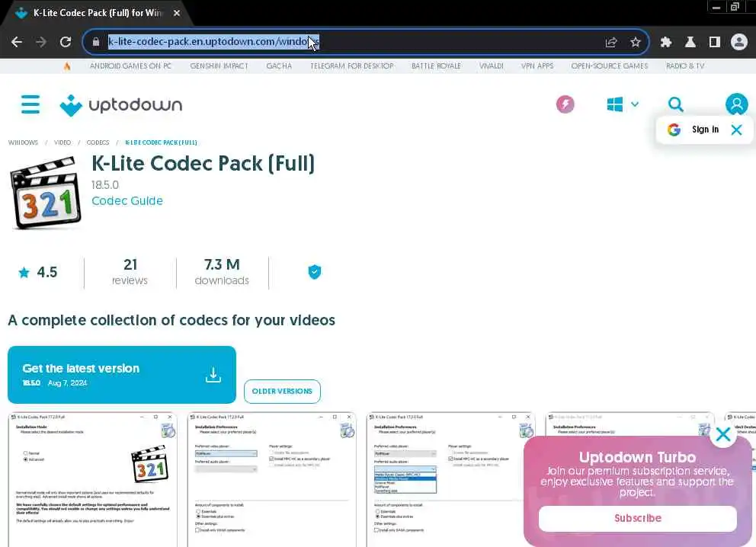Open third screenshot with open player dropdown list
756x547 pixels.
451,479
